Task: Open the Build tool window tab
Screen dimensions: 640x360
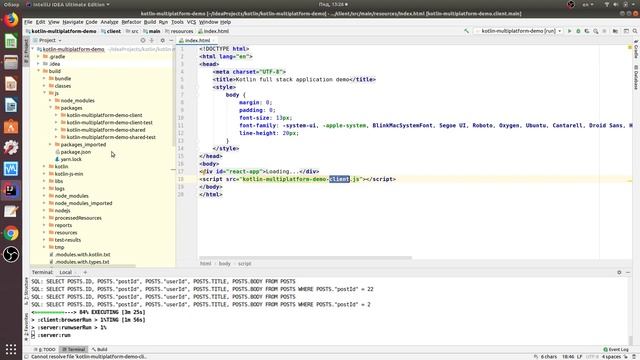Action: [99, 349]
